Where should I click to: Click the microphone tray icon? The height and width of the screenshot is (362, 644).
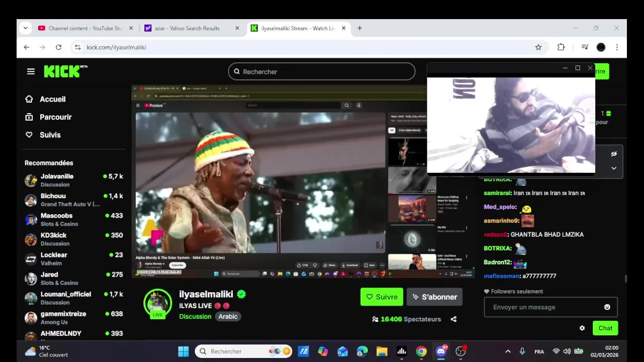(x=522, y=351)
